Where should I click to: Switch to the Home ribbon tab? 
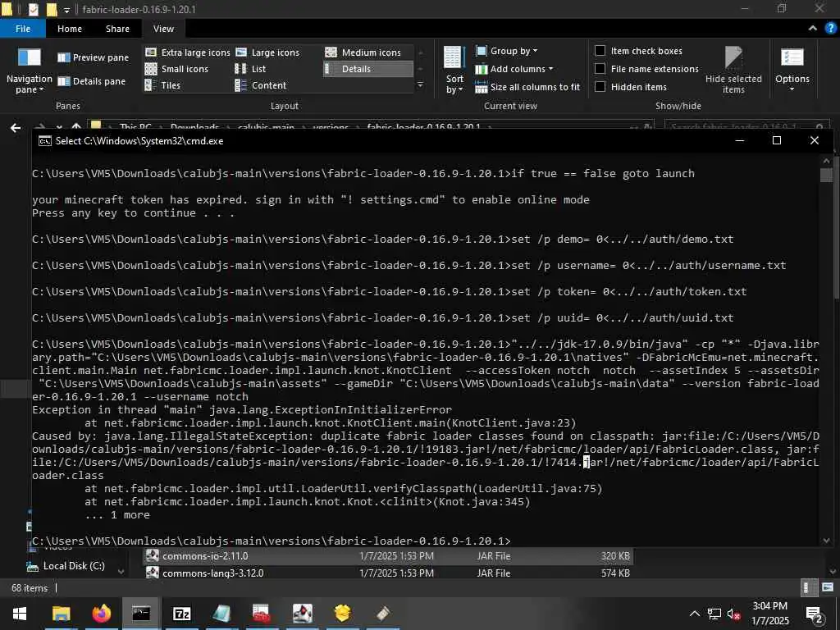pos(70,29)
